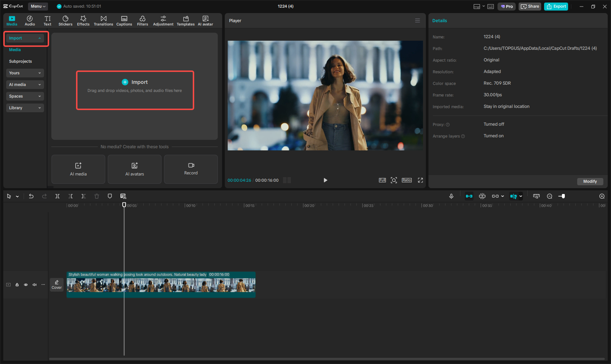The image size is (611, 364).
Task: Open the AI avatar panel
Action: coord(205,20)
